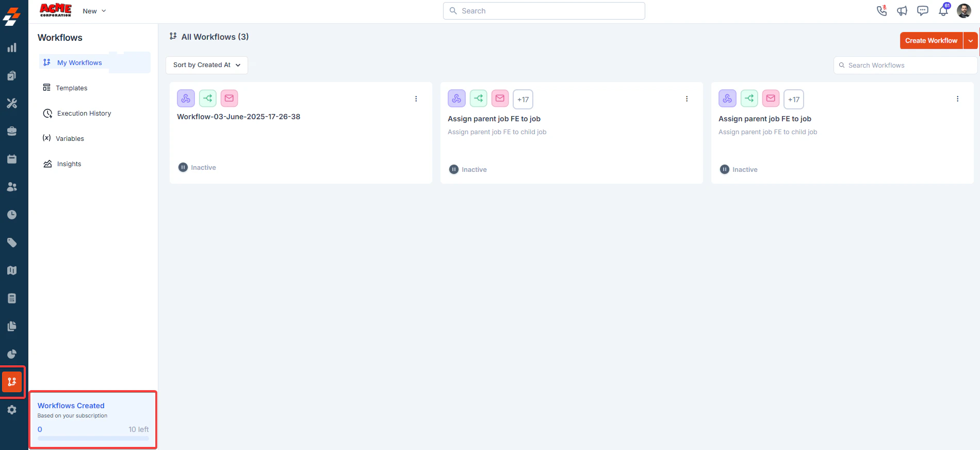Open the customers people icon in sidebar
This screenshot has width=980, height=450.
[x=12, y=187]
